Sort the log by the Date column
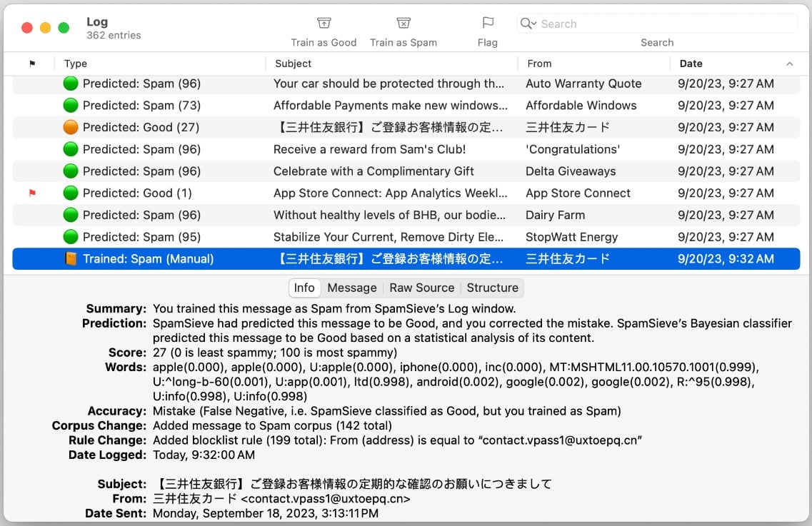The image size is (812, 526). click(x=691, y=64)
